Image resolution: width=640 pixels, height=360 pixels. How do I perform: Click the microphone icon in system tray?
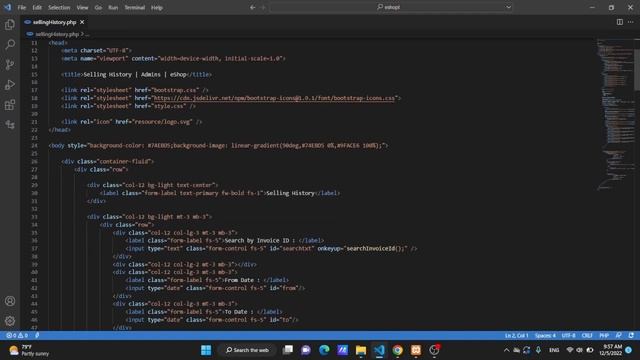[x=538, y=350]
